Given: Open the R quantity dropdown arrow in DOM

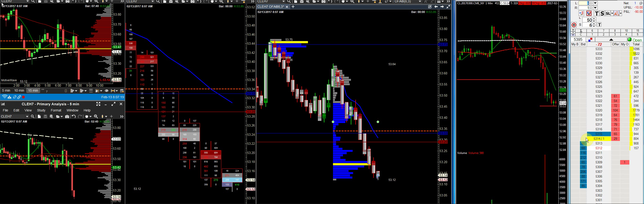Looking at the screenshot, I should (595, 8).
